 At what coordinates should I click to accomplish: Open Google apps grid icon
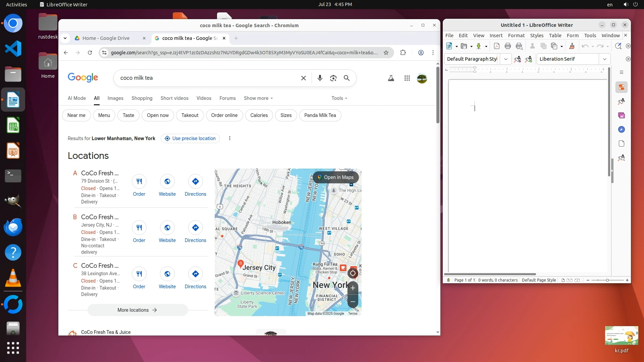pos(407,78)
